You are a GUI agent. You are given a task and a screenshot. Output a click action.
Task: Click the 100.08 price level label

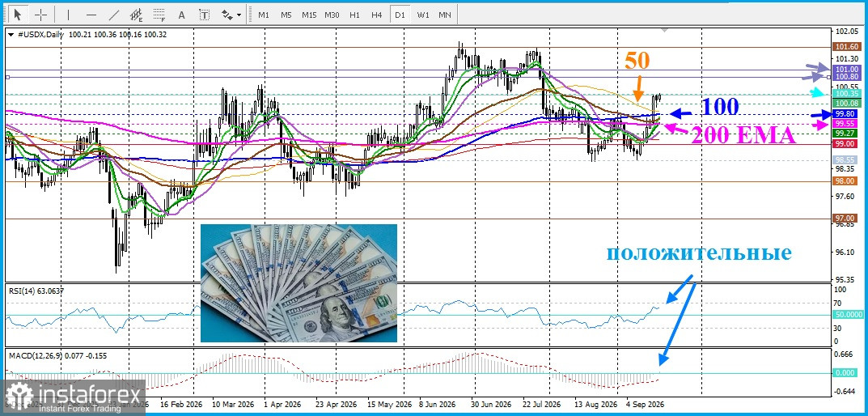click(x=845, y=104)
